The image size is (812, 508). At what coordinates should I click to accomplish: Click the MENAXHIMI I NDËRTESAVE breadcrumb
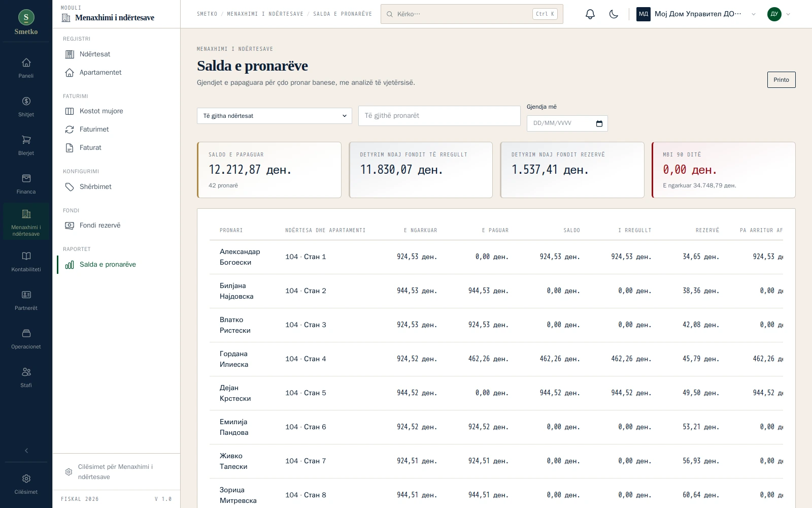(x=265, y=14)
